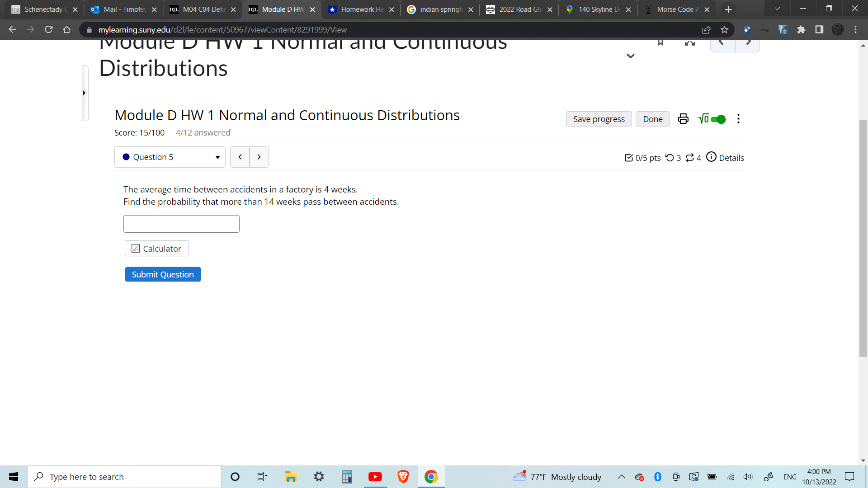
Task: Open the Extensions puzzle icon
Action: pyautogui.click(x=801, y=30)
